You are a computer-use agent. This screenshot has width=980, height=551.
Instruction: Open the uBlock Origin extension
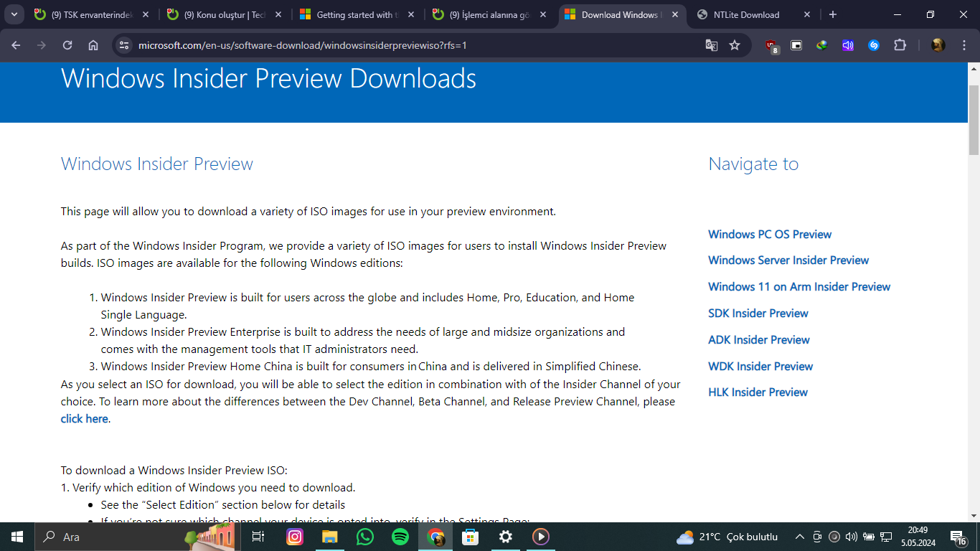click(772, 46)
